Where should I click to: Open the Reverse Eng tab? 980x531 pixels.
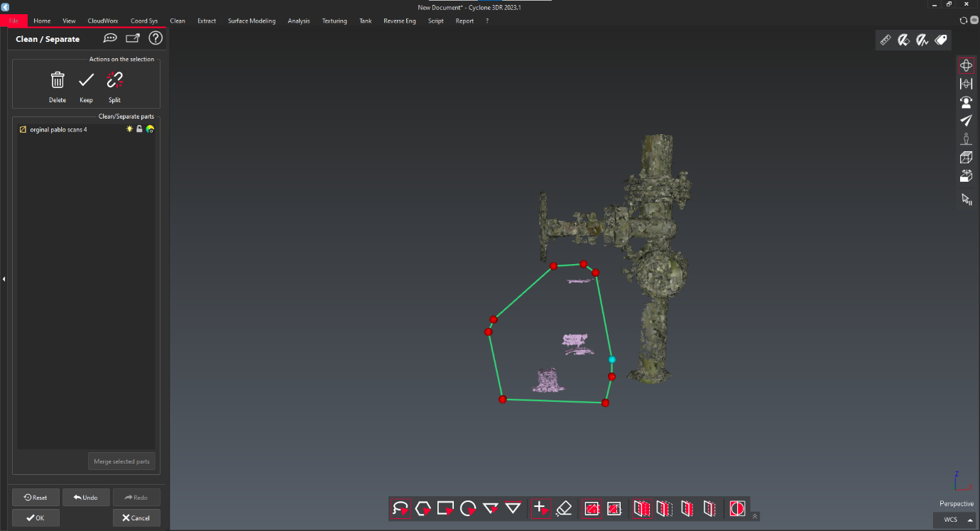[400, 21]
